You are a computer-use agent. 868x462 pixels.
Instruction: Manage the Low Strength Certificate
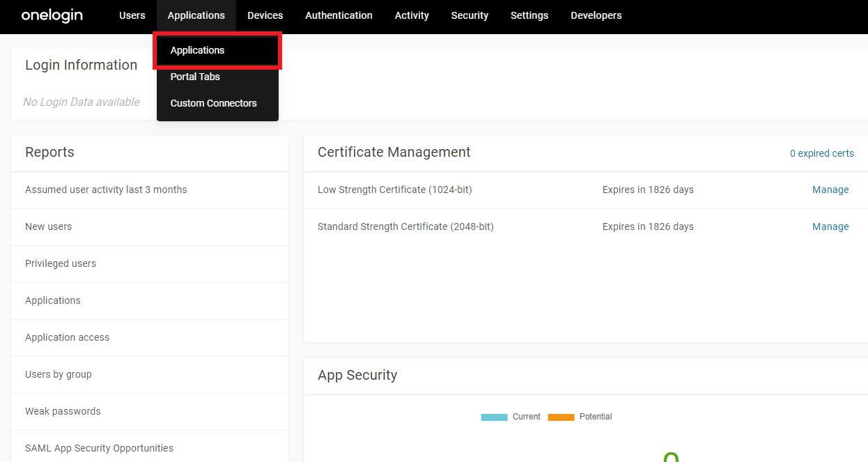[830, 190]
